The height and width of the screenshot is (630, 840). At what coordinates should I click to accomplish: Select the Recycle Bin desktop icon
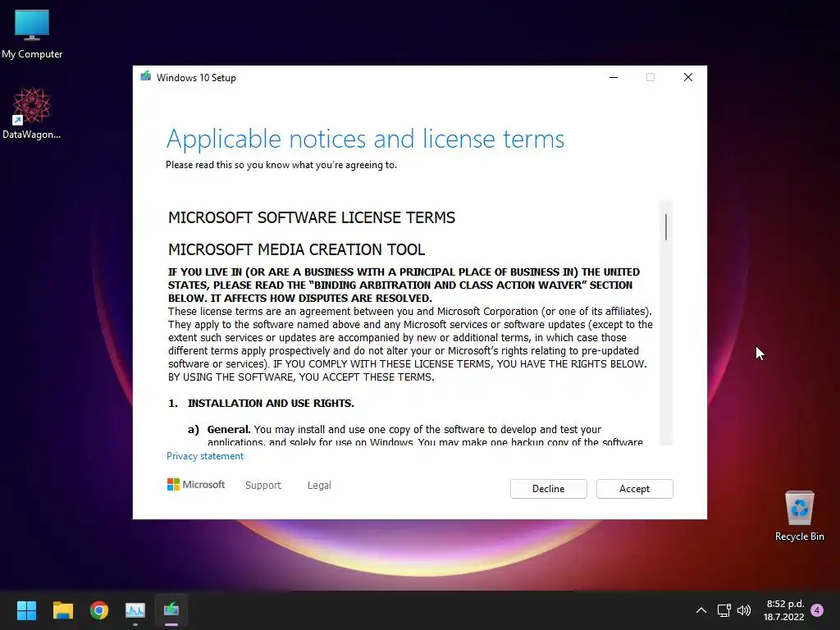click(x=799, y=517)
